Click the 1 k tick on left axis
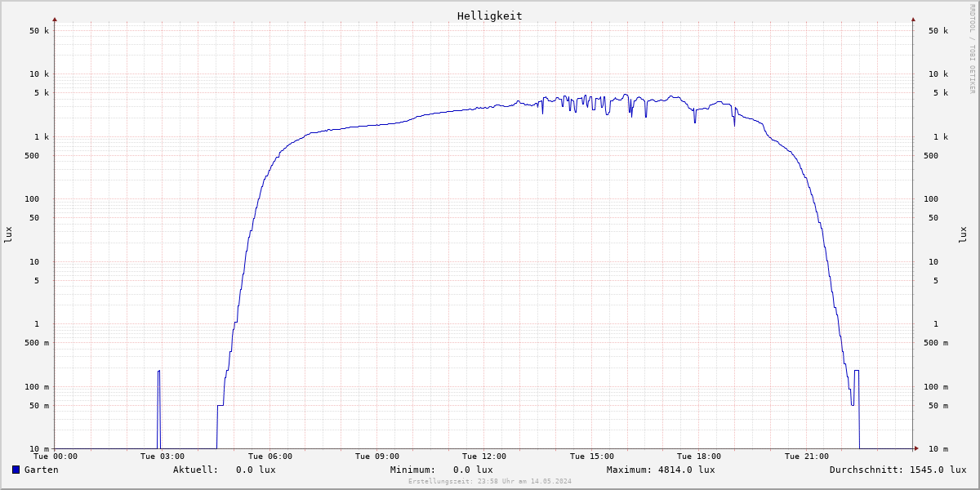Image resolution: width=980 pixels, height=490 pixels. point(42,137)
